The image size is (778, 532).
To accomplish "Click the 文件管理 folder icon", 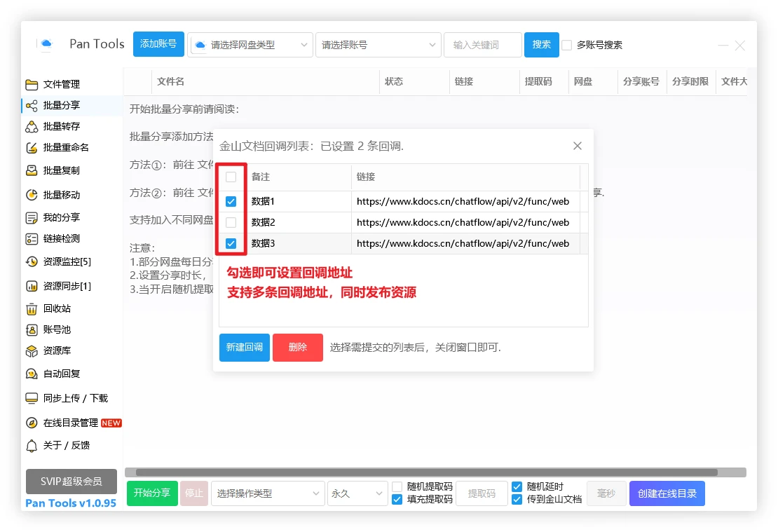I will tap(32, 85).
